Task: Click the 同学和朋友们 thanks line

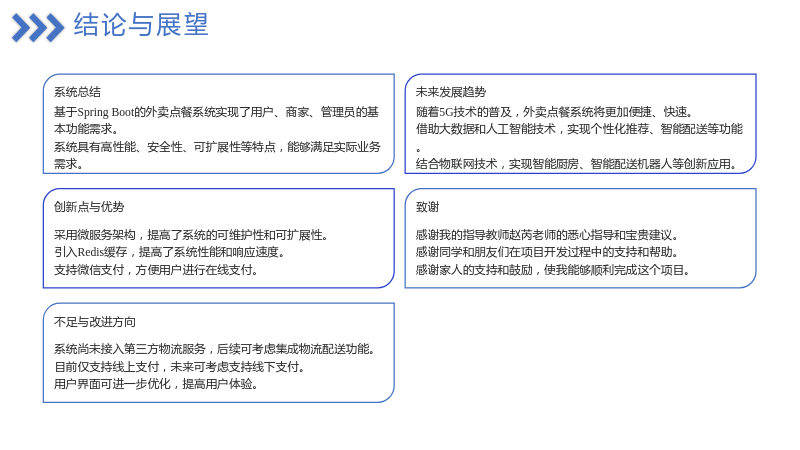Action: pyautogui.click(x=547, y=253)
